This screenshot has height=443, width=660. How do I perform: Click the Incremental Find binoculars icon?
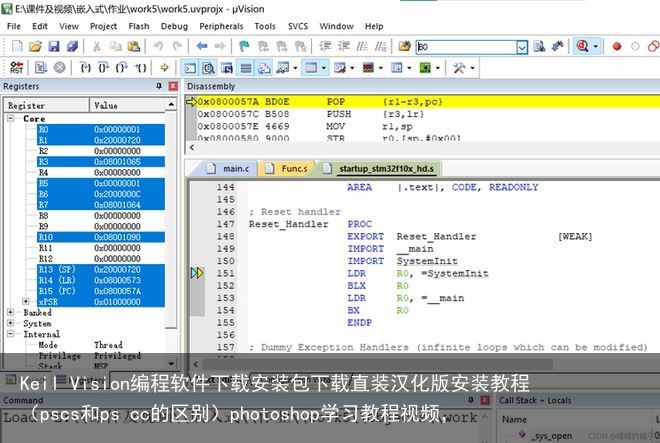click(x=558, y=46)
